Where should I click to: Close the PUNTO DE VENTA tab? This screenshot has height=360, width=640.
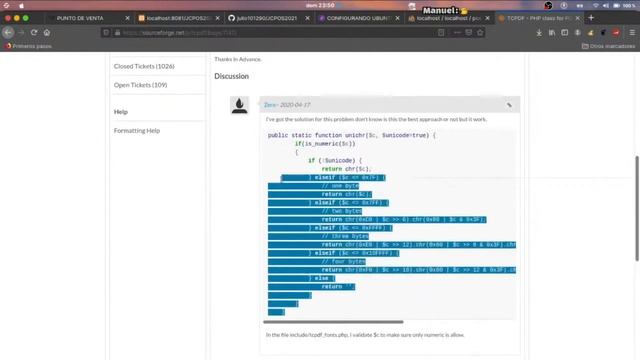tap(127, 18)
